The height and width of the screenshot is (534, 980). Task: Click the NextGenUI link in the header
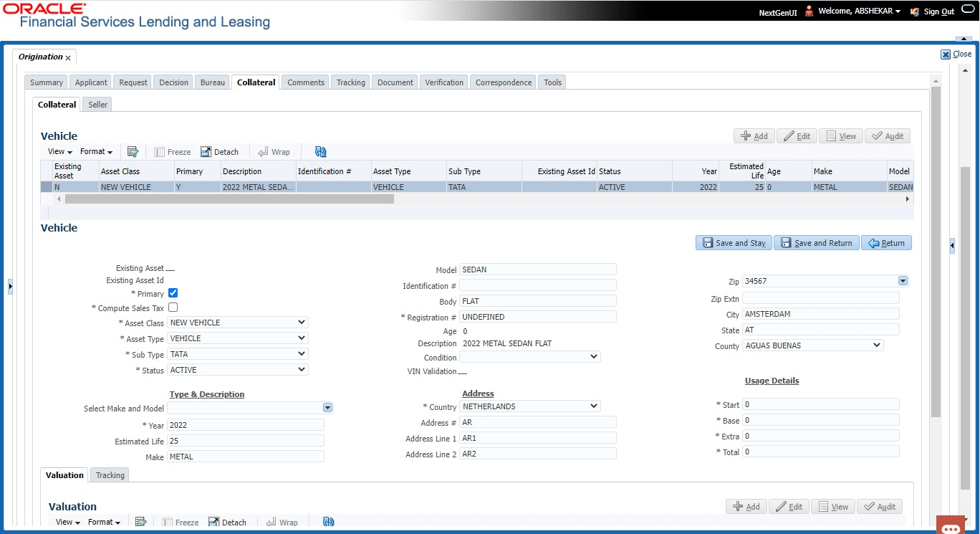click(x=779, y=12)
